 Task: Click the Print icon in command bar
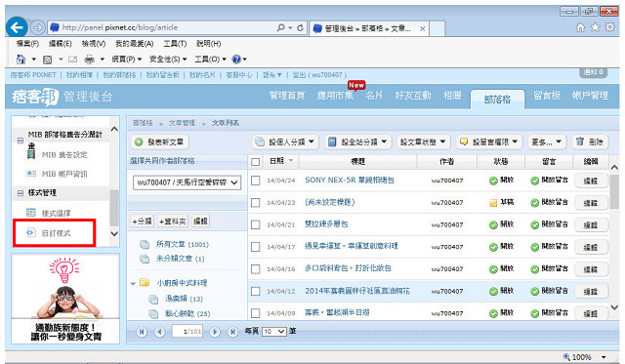[89, 60]
